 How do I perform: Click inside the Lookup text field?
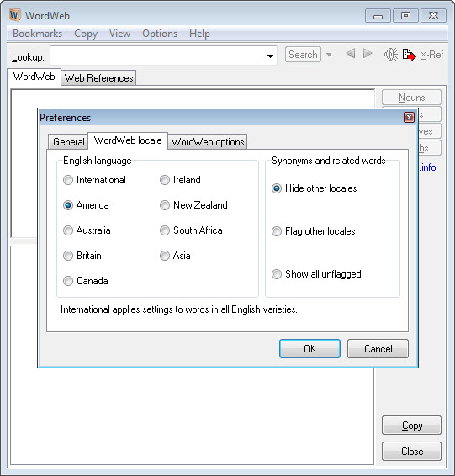[157, 56]
